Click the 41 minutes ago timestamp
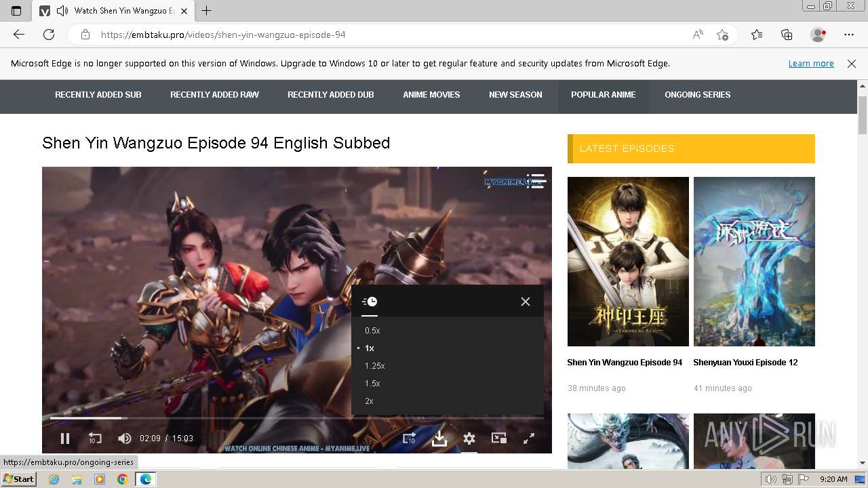This screenshot has width=868, height=488. pyautogui.click(x=723, y=388)
